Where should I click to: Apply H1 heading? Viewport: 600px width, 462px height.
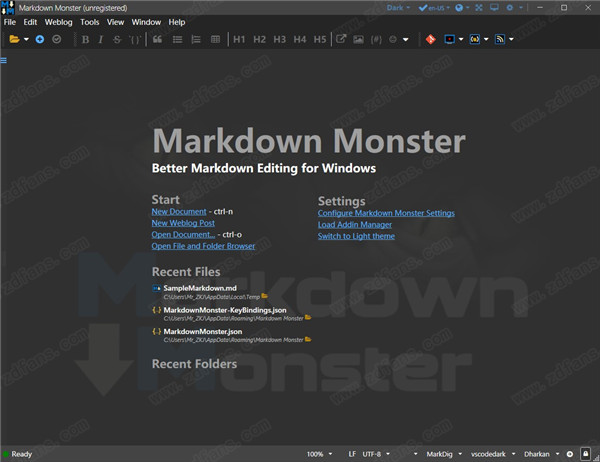tap(239, 39)
